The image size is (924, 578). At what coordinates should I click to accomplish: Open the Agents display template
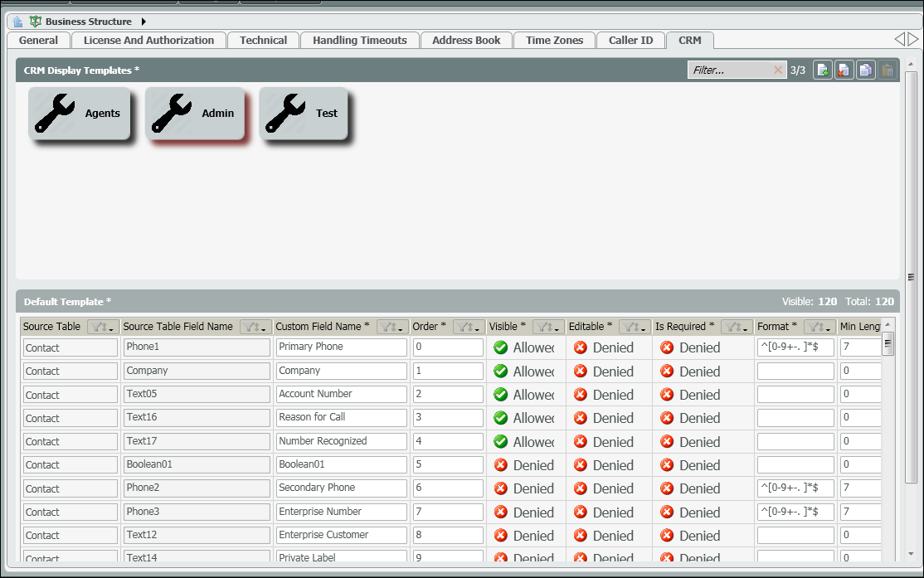coord(80,114)
